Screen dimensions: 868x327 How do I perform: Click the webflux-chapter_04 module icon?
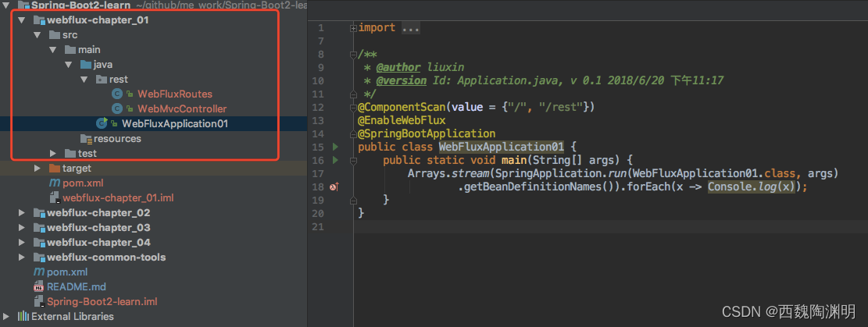[x=39, y=243]
